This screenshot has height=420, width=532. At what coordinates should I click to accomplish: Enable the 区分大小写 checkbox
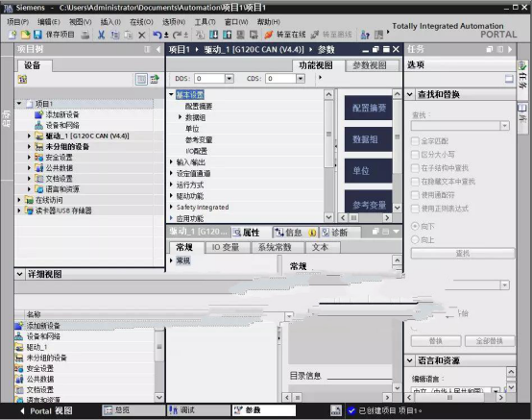pos(415,155)
